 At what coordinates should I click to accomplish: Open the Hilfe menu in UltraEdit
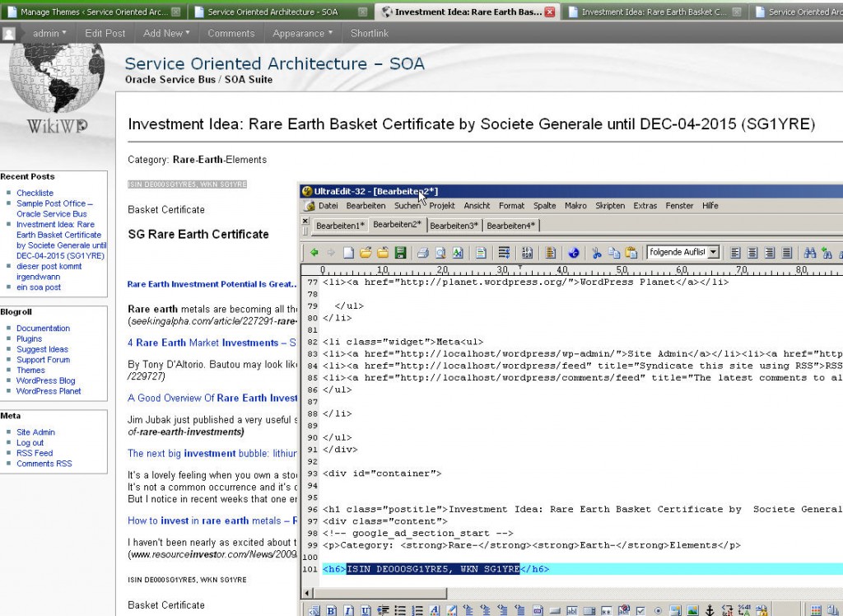pyautogui.click(x=710, y=206)
